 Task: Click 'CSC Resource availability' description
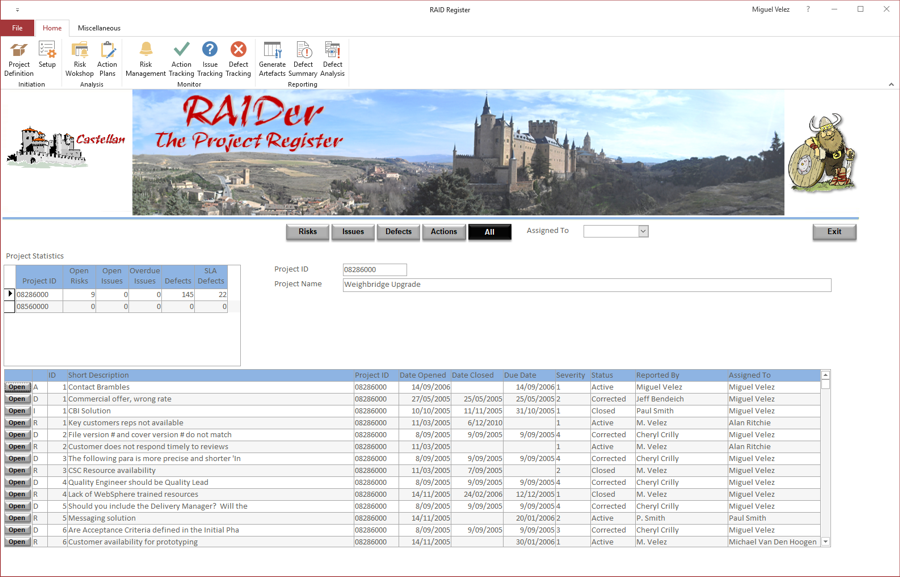112,470
